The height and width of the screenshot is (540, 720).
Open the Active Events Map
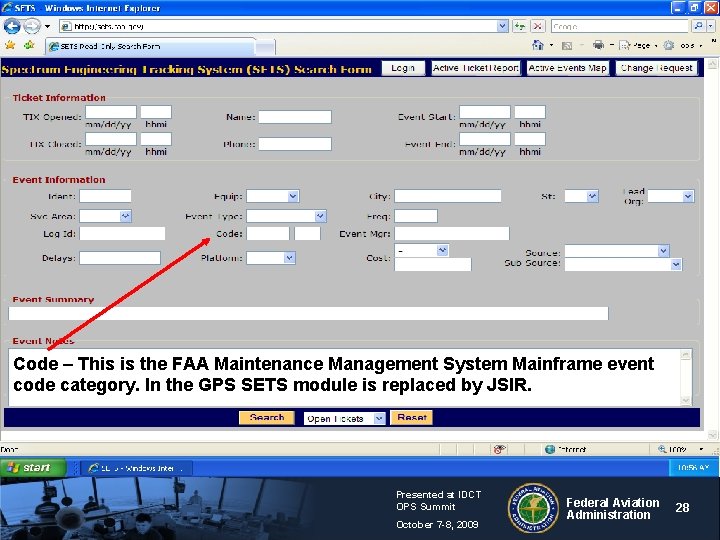tap(567, 68)
